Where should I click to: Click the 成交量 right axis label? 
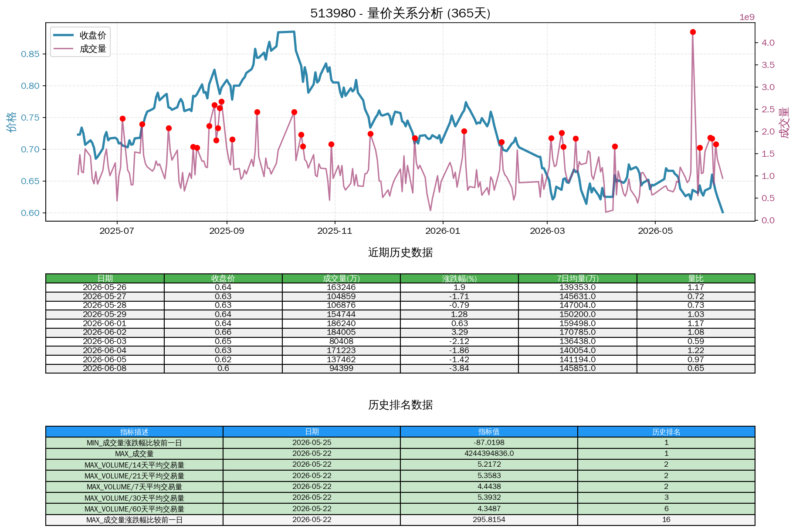pos(784,122)
